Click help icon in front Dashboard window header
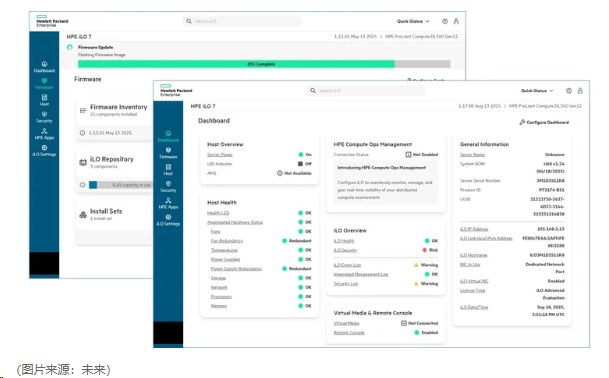 point(569,91)
